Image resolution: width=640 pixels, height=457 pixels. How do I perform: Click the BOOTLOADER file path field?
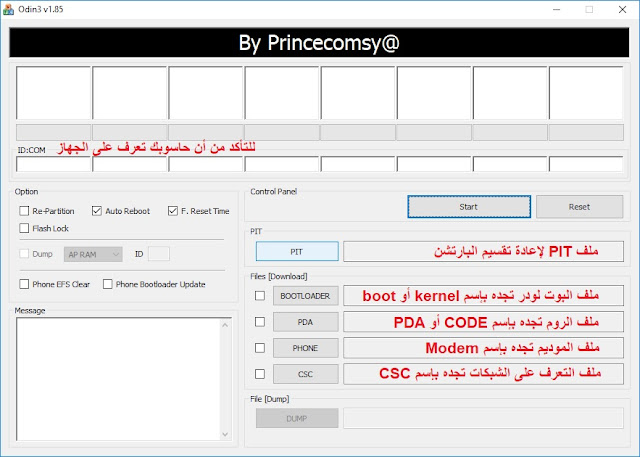(483, 296)
